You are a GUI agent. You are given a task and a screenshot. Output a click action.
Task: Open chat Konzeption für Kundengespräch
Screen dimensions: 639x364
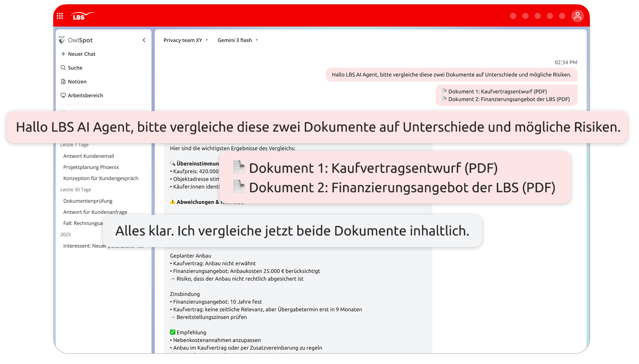click(x=101, y=178)
